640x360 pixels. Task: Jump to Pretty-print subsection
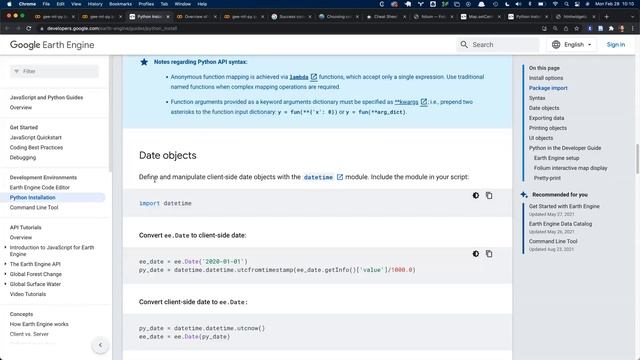click(x=547, y=178)
